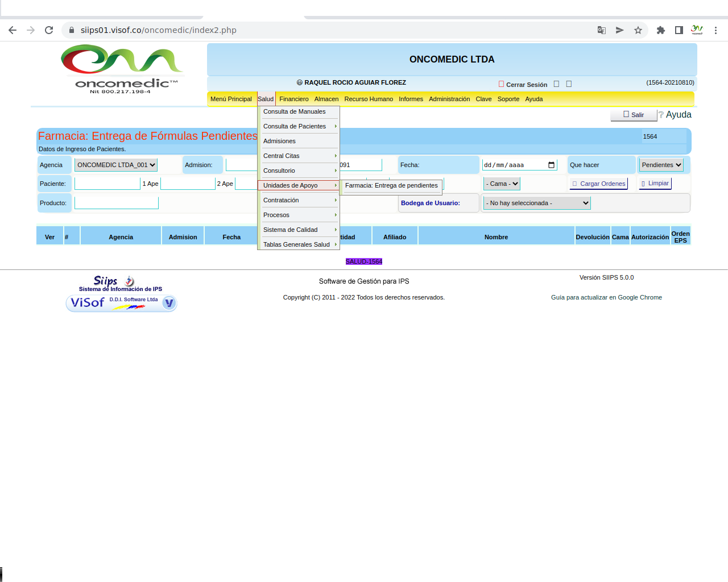
Task: Open the Agencia ONCOMEDIC LTDA_001 dropdown
Action: click(116, 165)
